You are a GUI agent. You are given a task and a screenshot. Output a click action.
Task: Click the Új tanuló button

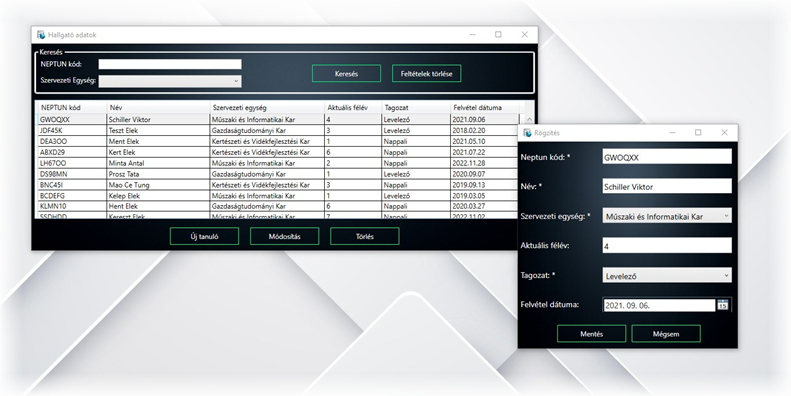[x=204, y=236]
